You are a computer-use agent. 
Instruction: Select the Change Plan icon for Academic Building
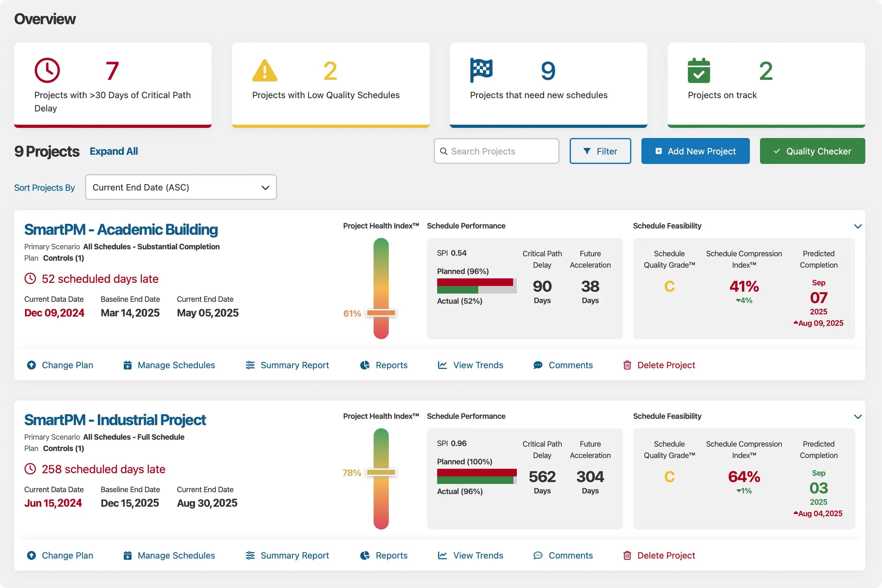[31, 365]
